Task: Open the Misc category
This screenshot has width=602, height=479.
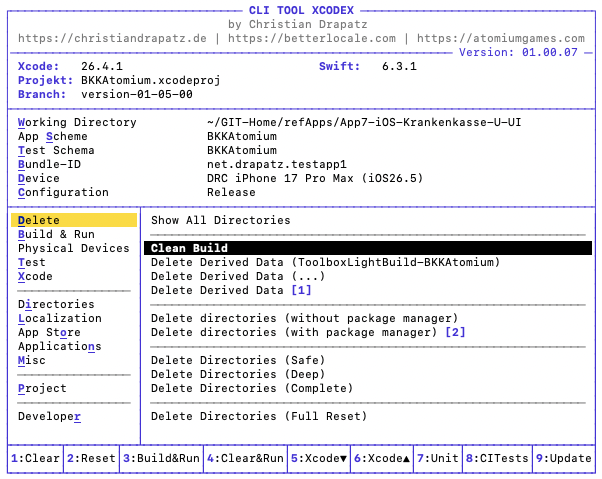Action: [x=31, y=360]
